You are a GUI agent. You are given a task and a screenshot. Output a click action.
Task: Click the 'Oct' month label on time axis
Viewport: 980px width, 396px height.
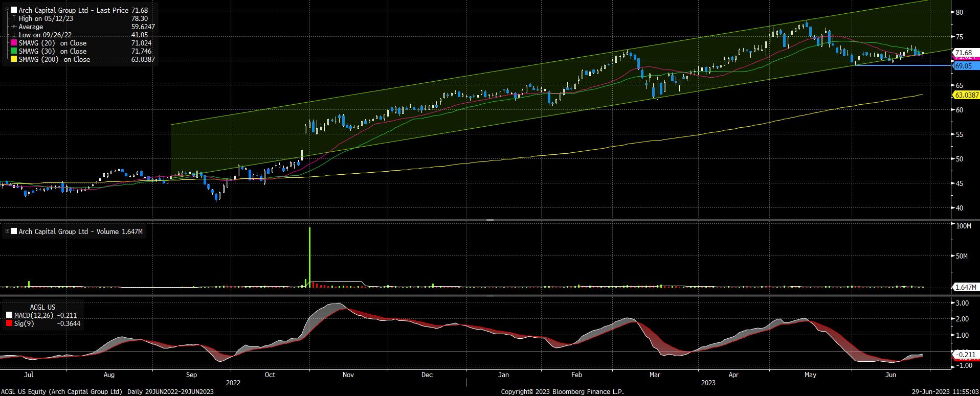tap(270, 375)
